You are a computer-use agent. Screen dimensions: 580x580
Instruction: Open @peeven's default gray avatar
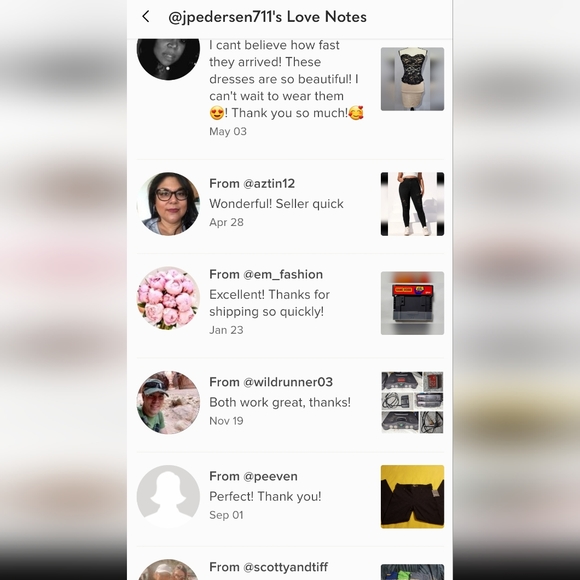coord(168,496)
